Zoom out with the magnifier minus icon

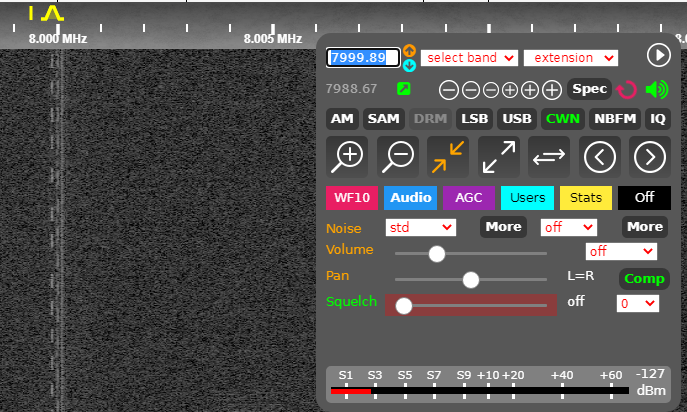pyautogui.click(x=398, y=156)
